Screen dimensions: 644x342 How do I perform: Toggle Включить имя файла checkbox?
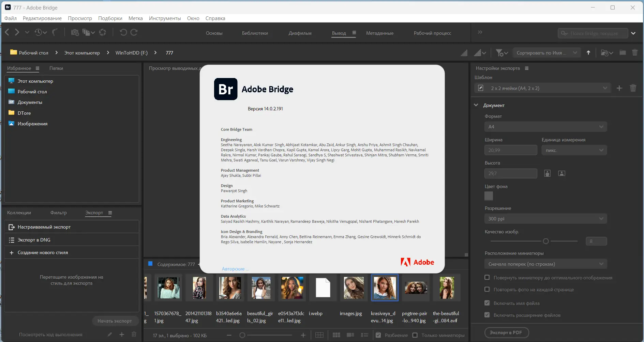(487, 303)
